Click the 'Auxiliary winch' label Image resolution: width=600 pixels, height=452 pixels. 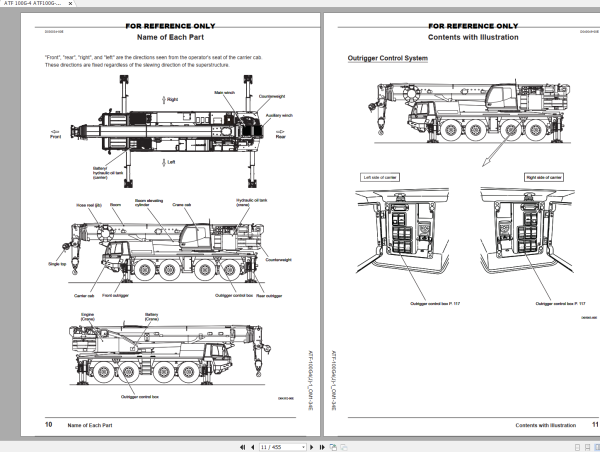pos(279,115)
